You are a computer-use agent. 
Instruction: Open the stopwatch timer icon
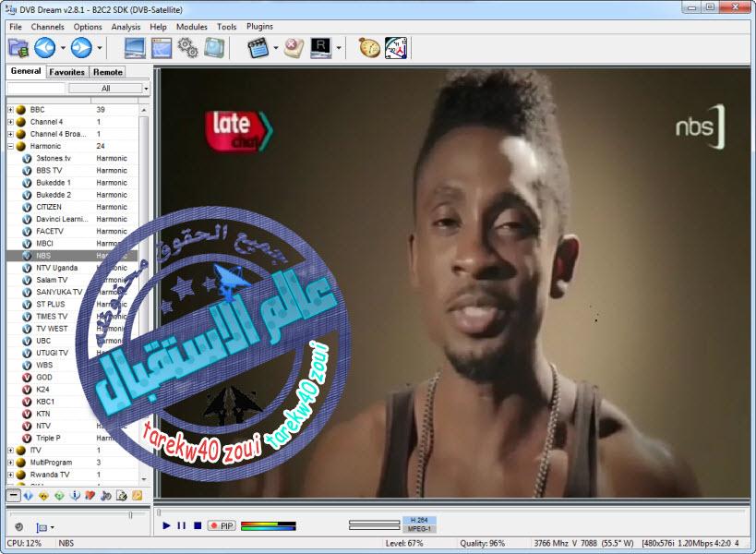tap(369, 48)
